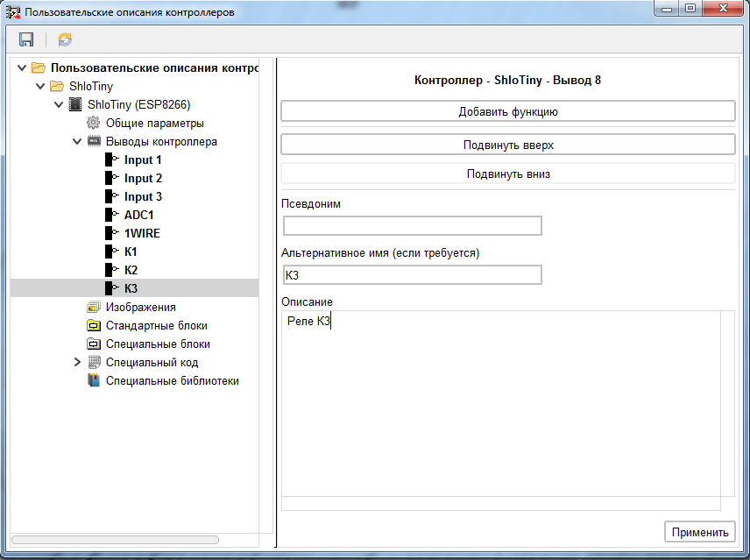Select K1 pin in the tree

pos(131,252)
